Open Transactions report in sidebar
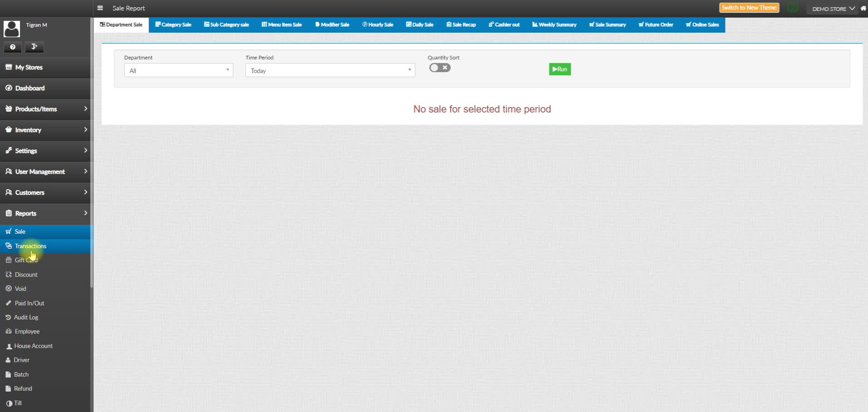The width and height of the screenshot is (868, 412). pos(30,246)
